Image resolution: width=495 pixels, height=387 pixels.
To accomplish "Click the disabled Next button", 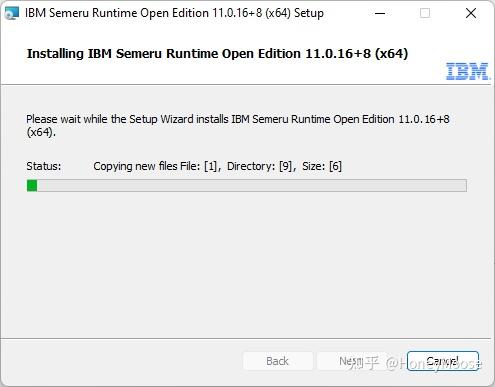I will [x=351, y=361].
